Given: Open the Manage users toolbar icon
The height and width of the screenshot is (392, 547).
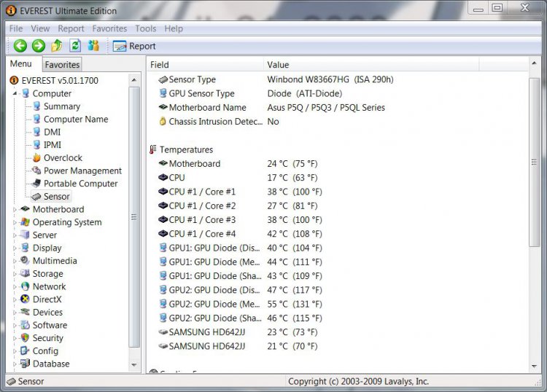Looking at the screenshot, I should pos(93,46).
